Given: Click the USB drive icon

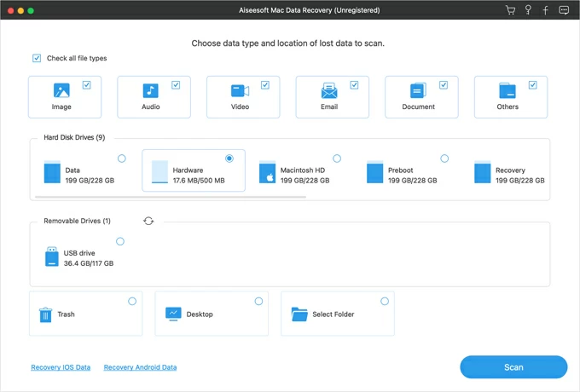Looking at the screenshot, I should (52, 257).
